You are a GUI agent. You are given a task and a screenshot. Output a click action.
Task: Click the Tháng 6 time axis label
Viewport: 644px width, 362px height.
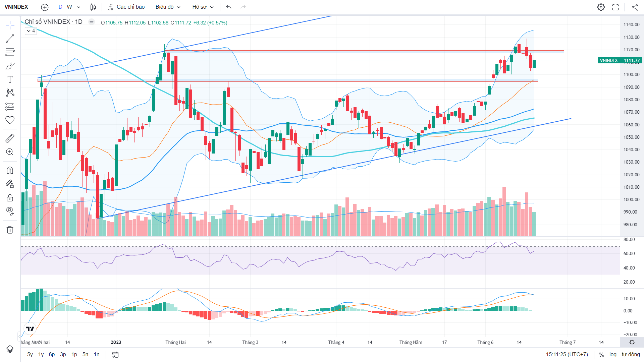coord(485,342)
